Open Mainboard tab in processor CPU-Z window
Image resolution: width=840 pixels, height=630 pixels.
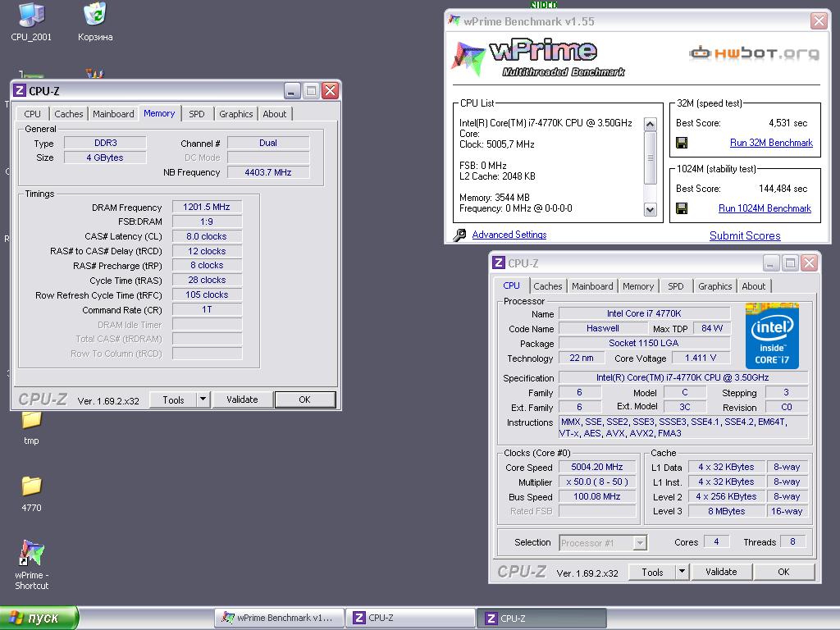pos(592,286)
